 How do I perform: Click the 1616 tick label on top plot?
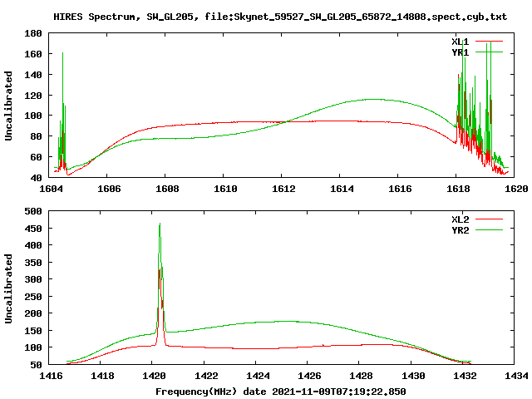click(400, 189)
